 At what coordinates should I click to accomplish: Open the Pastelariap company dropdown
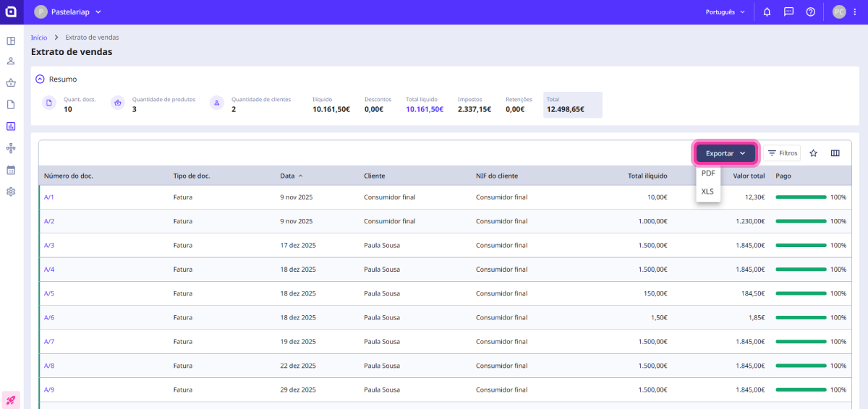(x=69, y=12)
